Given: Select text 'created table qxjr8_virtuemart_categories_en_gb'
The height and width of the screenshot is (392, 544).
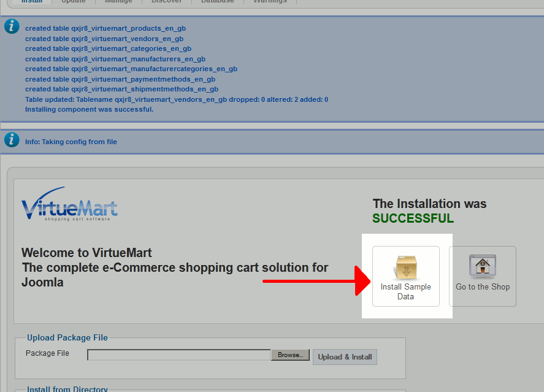Looking at the screenshot, I should tap(108, 48).
